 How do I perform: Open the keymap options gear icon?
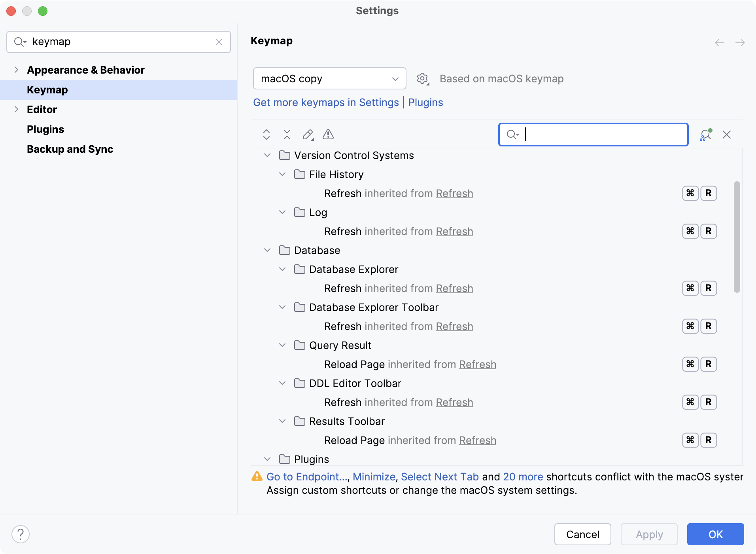pos(423,78)
